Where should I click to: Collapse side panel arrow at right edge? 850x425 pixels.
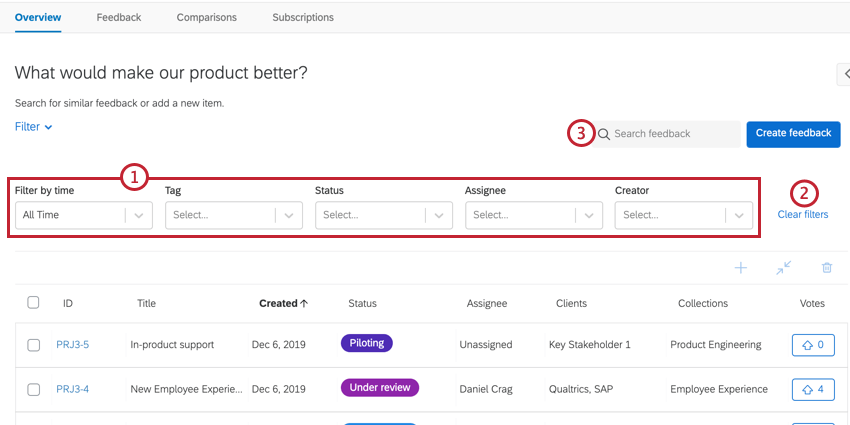843,73
